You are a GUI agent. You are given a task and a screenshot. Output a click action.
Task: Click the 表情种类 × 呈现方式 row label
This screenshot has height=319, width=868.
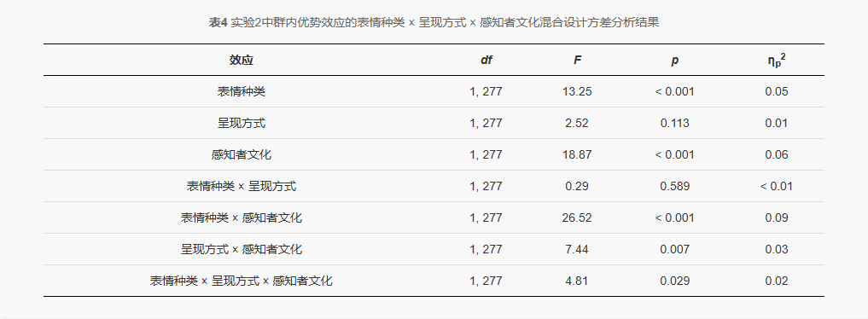242,186
